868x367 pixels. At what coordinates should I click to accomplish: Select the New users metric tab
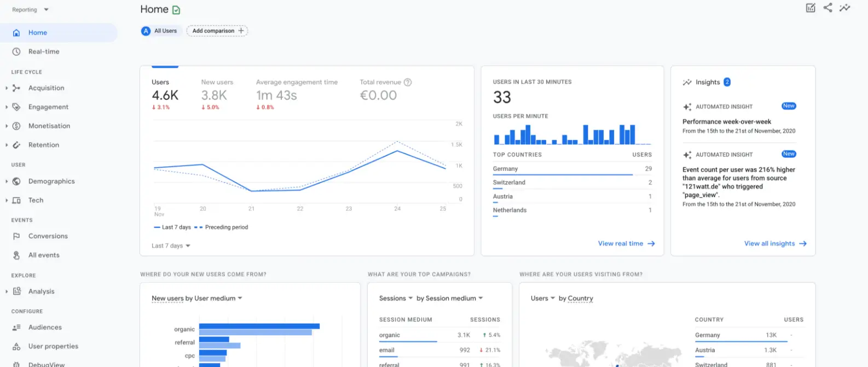(x=217, y=94)
